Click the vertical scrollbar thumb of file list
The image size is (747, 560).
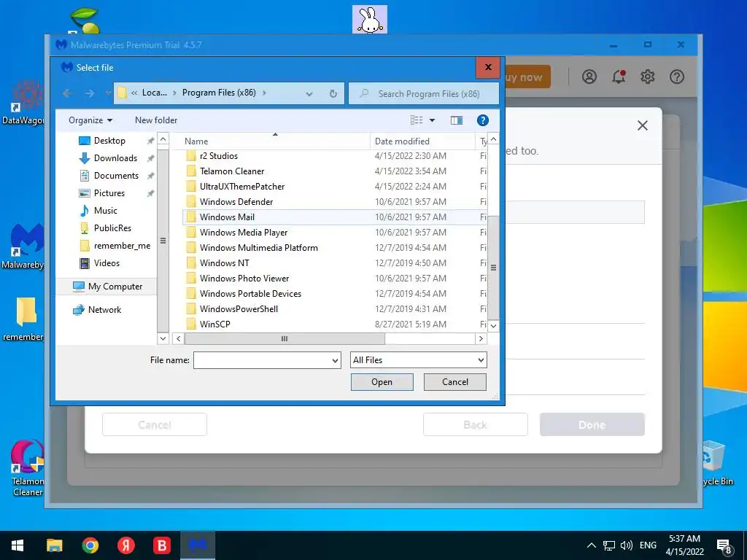[x=494, y=267]
